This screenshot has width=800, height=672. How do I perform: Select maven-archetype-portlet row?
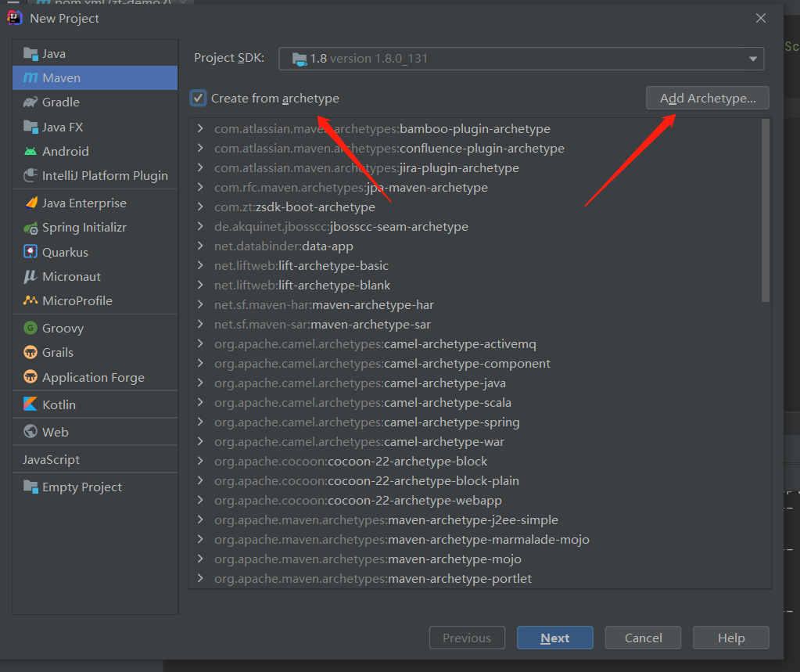click(x=475, y=579)
